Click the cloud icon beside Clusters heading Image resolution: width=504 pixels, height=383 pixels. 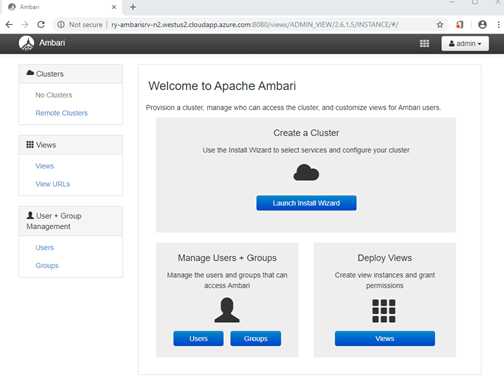tap(30, 73)
